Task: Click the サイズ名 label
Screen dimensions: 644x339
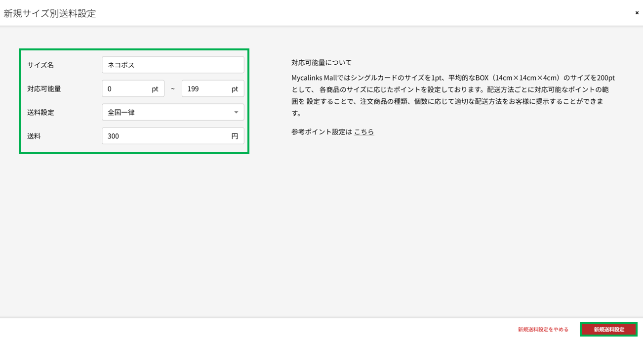Action: tap(40, 65)
